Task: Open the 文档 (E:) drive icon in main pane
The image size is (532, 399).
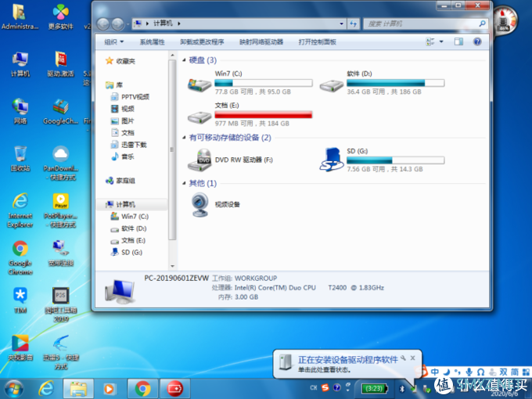Action: pyautogui.click(x=199, y=117)
